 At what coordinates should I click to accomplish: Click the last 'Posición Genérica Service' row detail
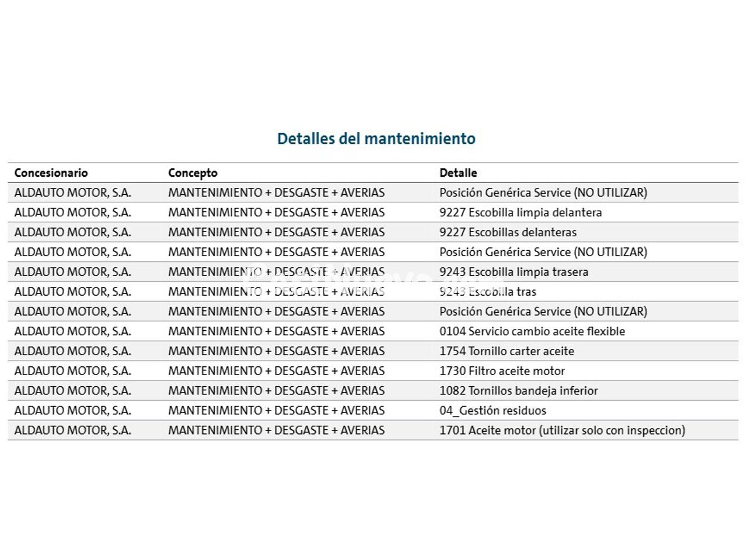pos(543,311)
